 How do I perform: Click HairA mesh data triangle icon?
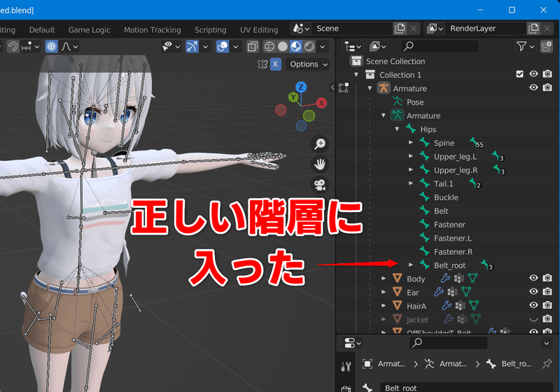[x=474, y=305]
